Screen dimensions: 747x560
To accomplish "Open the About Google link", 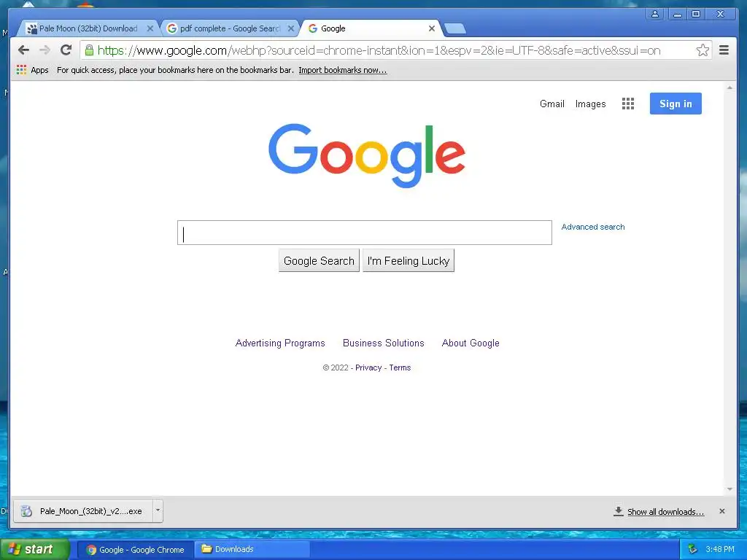I will coord(471,343).
